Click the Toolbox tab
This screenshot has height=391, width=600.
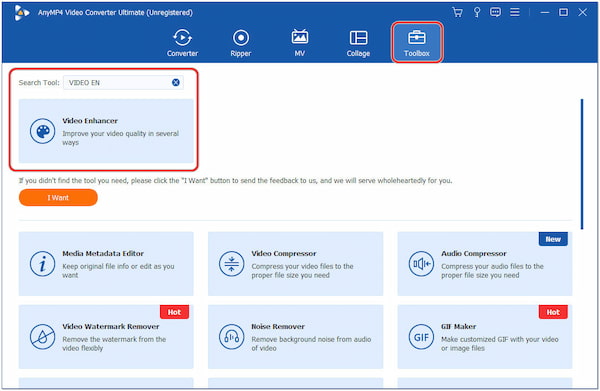point(417,42)
